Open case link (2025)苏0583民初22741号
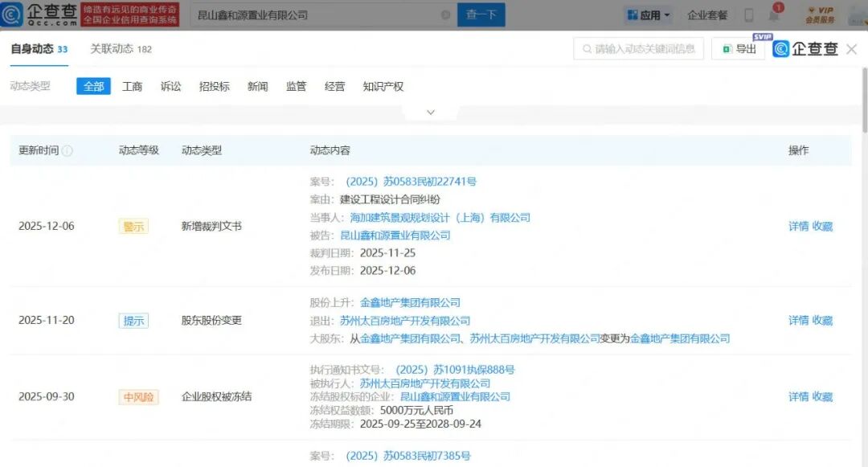The height and width of the screenshot is (467, 868). (x=411, y=182)
